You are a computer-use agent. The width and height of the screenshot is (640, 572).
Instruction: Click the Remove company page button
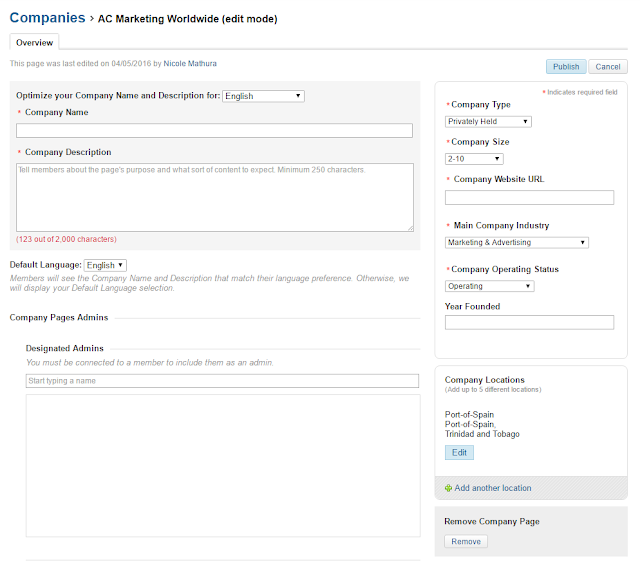pos(466,541)
